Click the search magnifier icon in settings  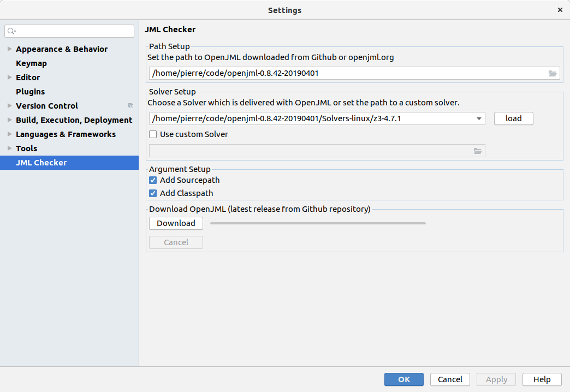(11, 31)
